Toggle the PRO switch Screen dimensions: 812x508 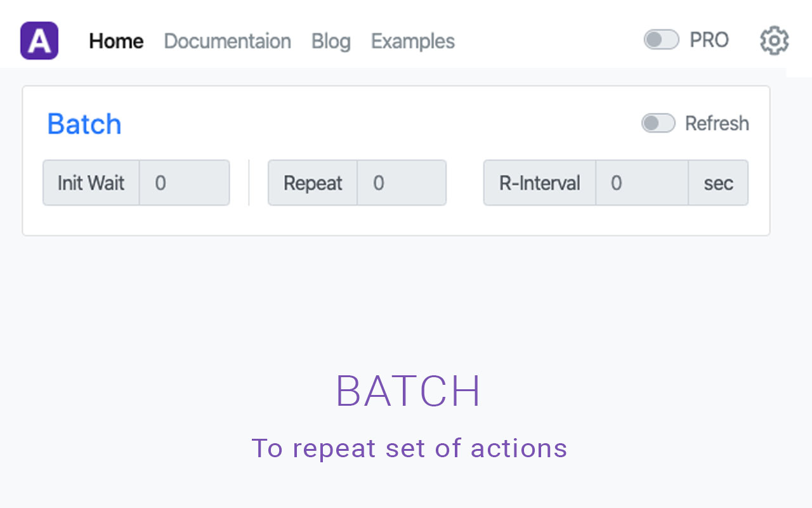coord(661,40)
